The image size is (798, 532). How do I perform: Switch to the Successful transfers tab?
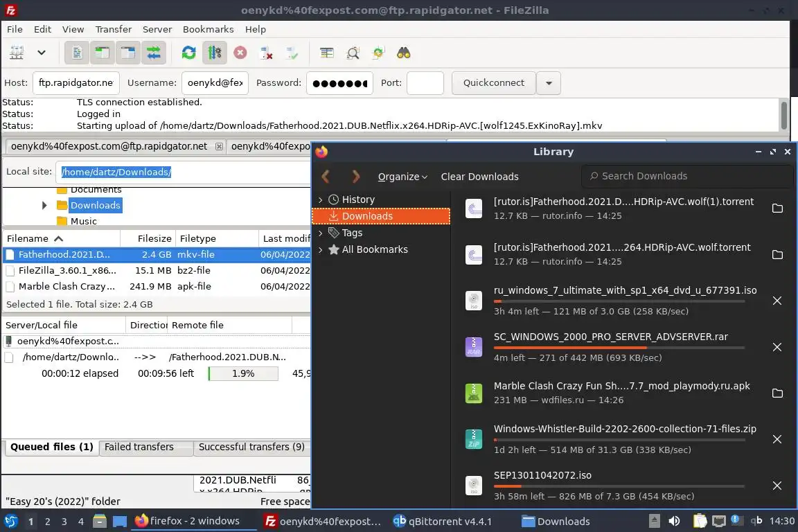click(251, 447)
